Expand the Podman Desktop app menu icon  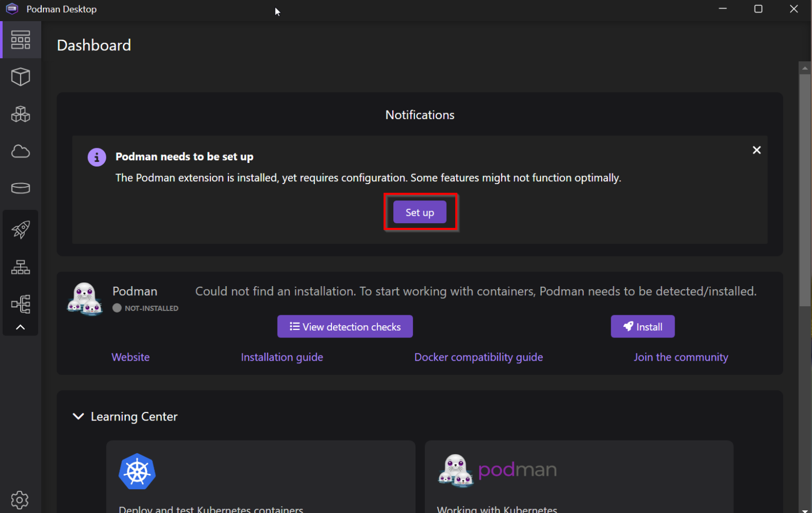12,8
